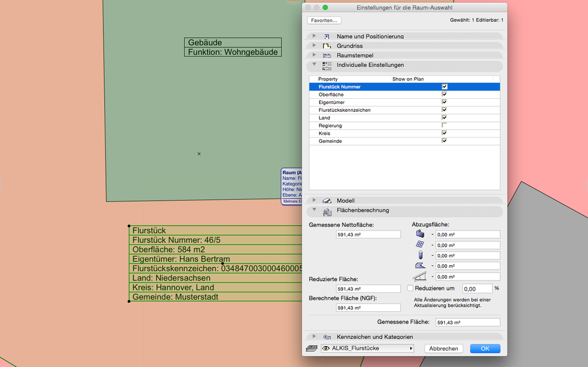Collapse the Individuelle Einstellungen section

click(x=314, y=65)
